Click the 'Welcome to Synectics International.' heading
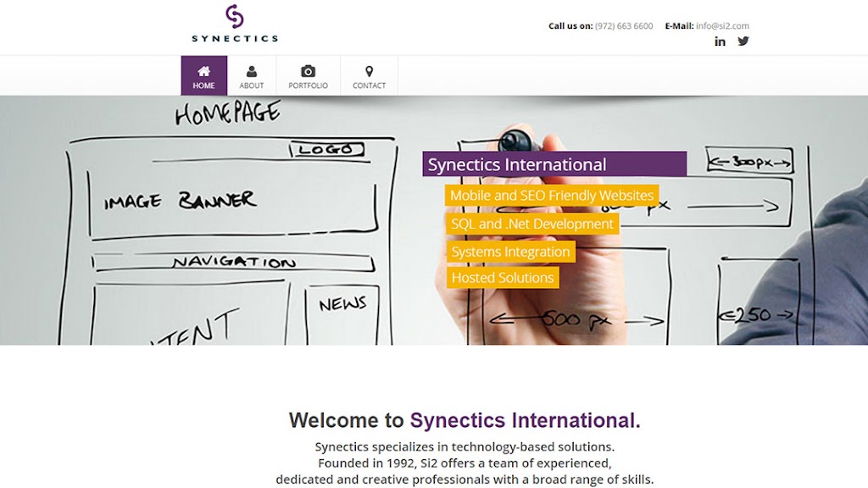This screenshot has width=868, height=488. click(465, 420)
